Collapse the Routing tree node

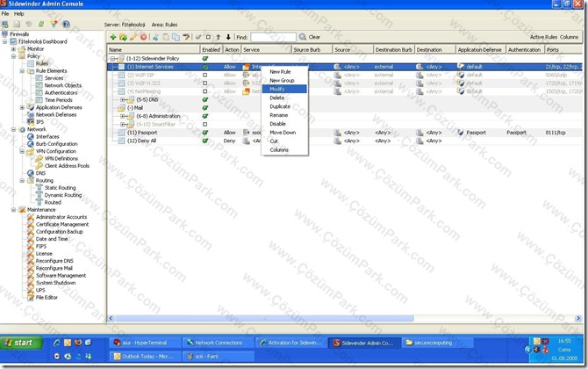tap(22, 181)
